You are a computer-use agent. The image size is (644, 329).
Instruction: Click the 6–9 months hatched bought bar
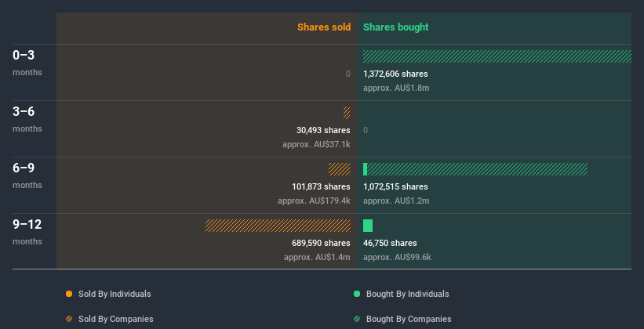tap(477, 169)
